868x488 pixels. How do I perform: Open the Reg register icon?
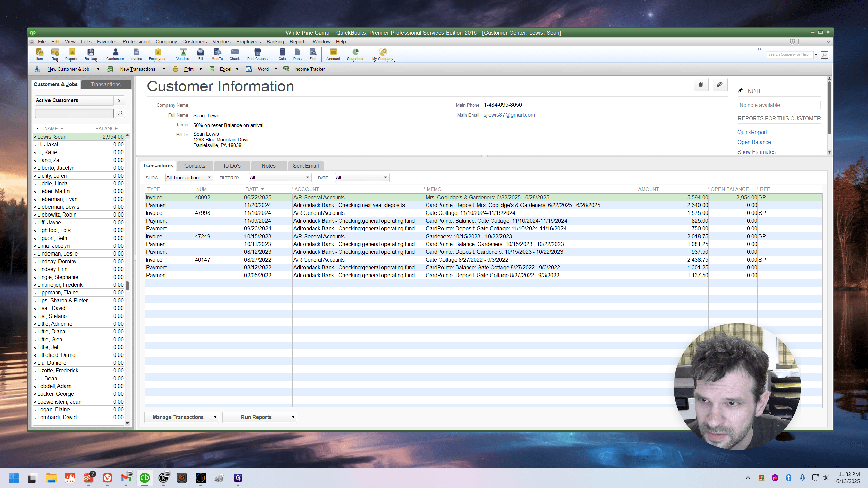55,54
